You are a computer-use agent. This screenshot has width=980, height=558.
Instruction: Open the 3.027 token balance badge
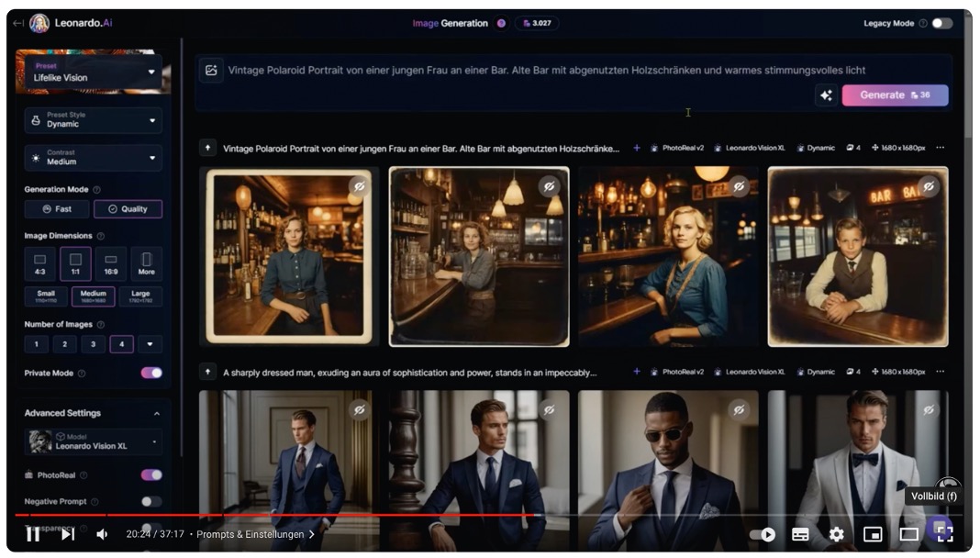537,23
